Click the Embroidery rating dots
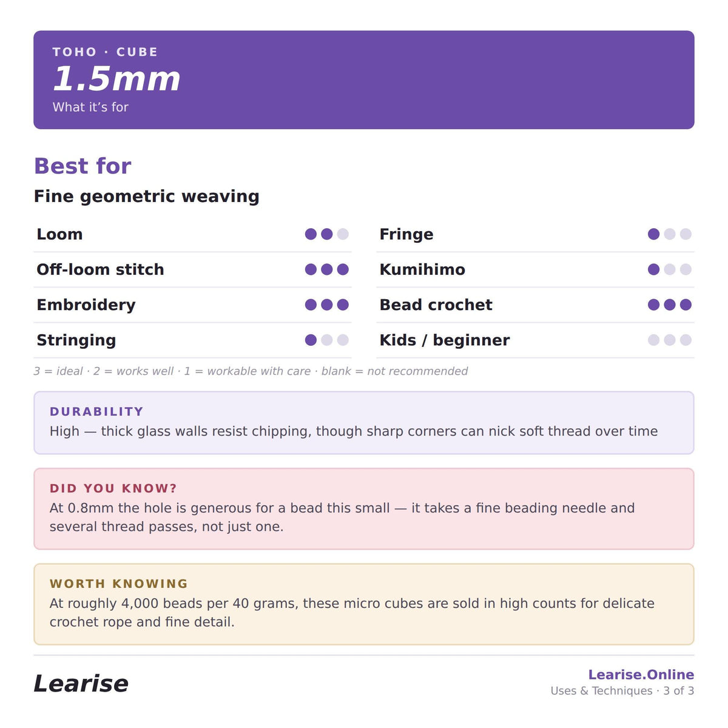The image size is (728, 728). pos(326,305)
